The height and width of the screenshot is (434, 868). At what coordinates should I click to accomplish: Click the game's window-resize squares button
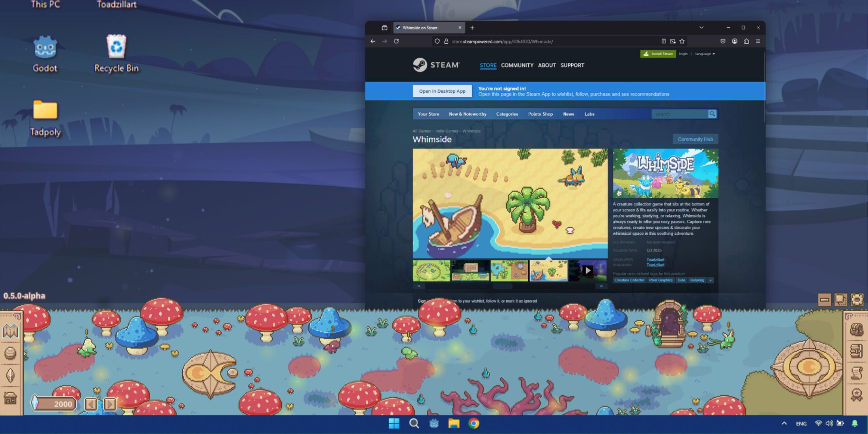click(841, 300)
